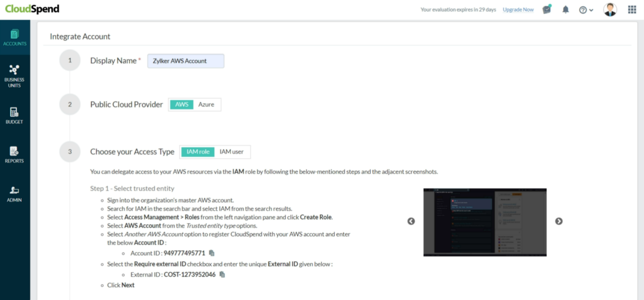Select Azure as cloud provider

tap(206, 104)
